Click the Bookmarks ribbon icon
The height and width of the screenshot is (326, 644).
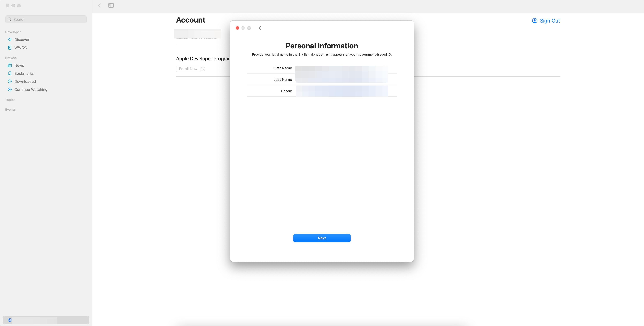(x=10, y=73)
